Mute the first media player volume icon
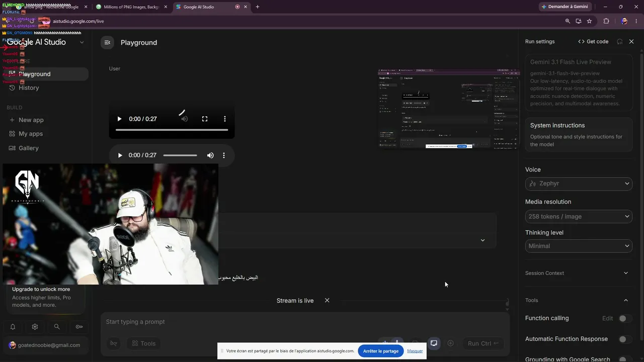This screenshot has height=362, width=644. click(185, 119)
